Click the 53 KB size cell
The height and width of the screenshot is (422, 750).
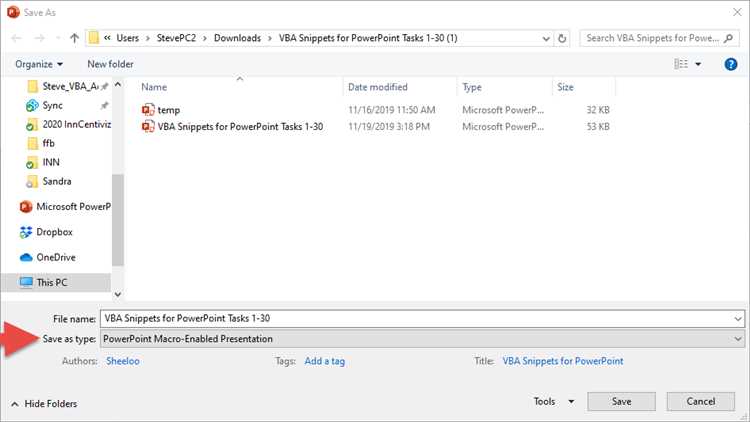(x=598, y=127)
